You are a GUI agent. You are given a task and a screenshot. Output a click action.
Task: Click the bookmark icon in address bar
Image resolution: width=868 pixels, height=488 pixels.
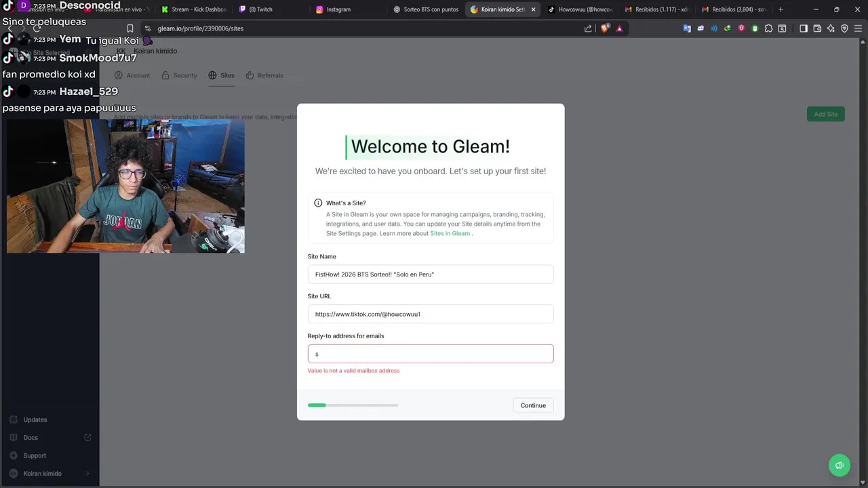(x=130, y=28)
